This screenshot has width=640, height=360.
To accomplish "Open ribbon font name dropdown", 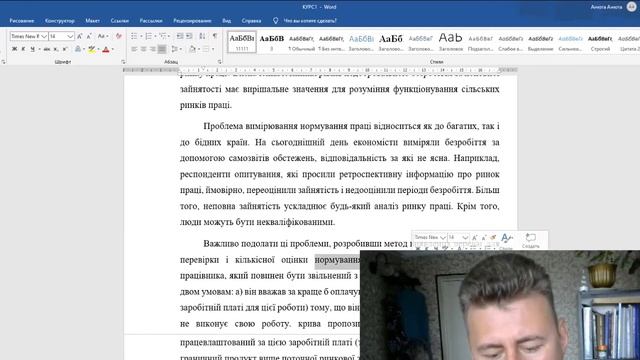I will (44, 36).
